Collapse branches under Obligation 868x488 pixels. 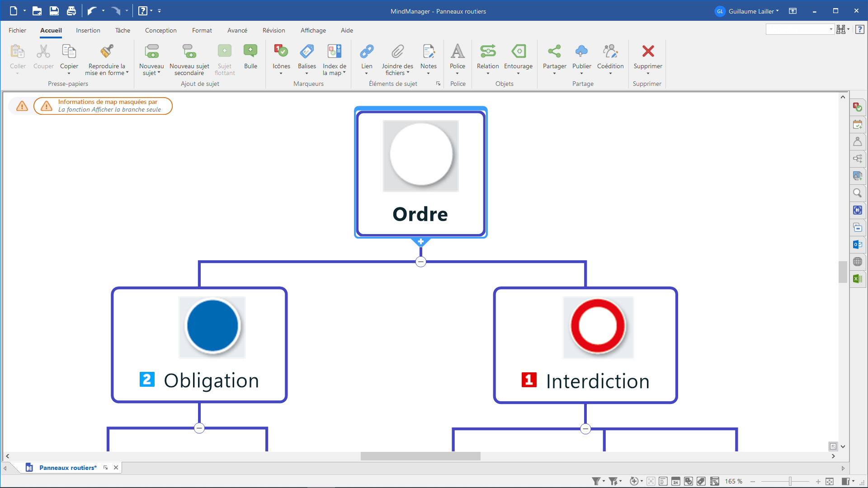point(199,428)
